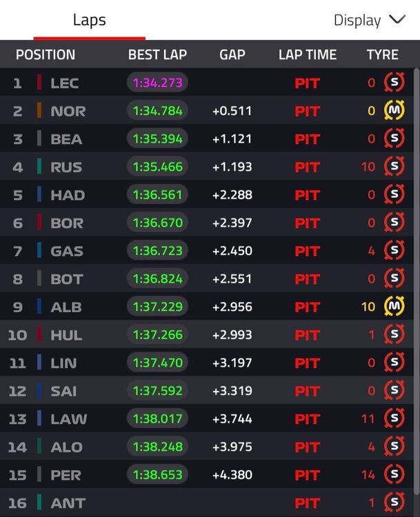420x517 pixels.
Task: Click the GAP column header
Action: pyautogui.click(x=232, y=55)
